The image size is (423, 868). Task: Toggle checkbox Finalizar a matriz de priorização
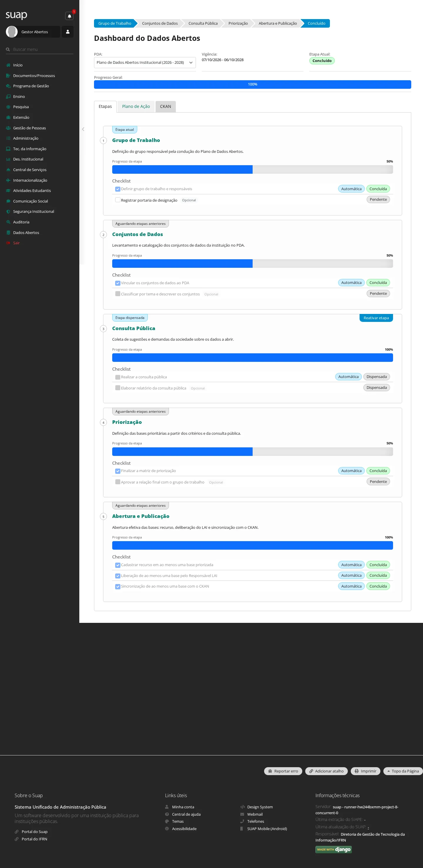[117, 471]
